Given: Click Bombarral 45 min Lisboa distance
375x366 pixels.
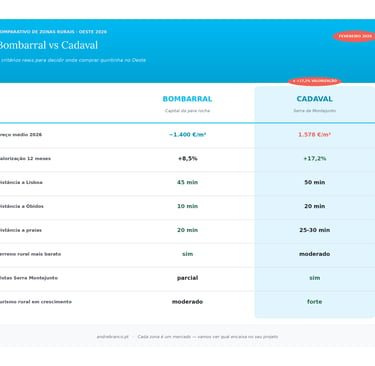Looking at the screenshot, I should (x=187, y=182).
